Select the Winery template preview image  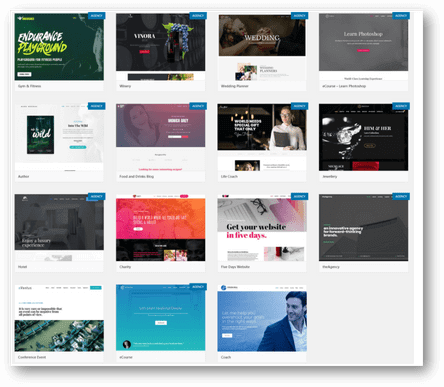click(160, 47)
